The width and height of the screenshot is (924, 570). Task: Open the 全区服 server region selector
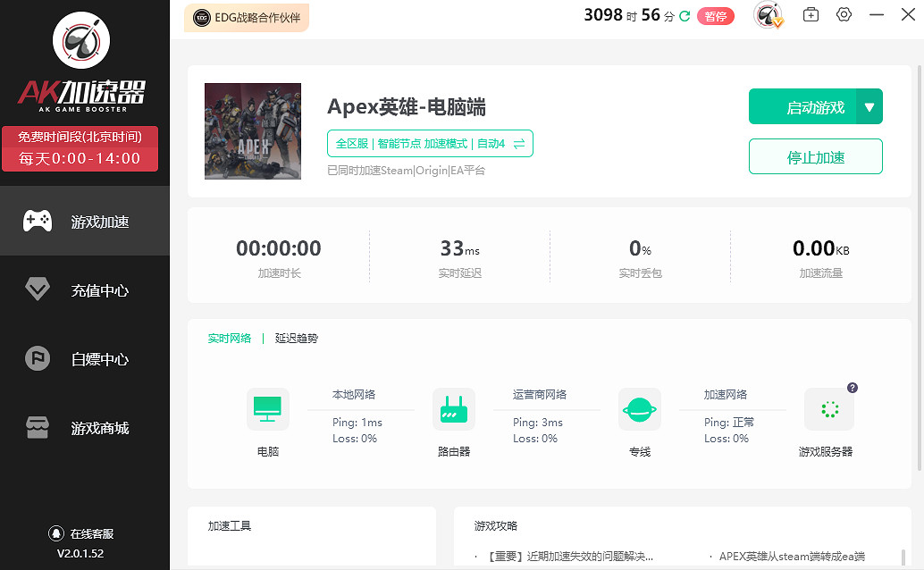tap(351, 143)
